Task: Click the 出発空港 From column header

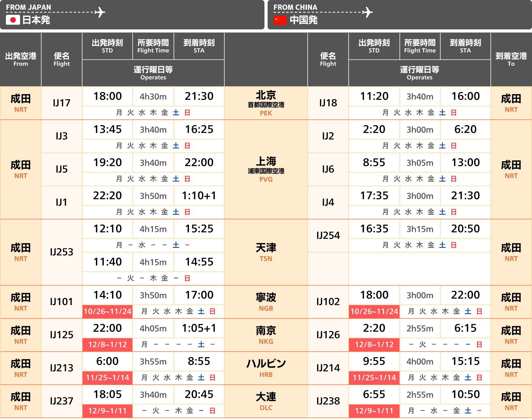Action: click(21, 59)
